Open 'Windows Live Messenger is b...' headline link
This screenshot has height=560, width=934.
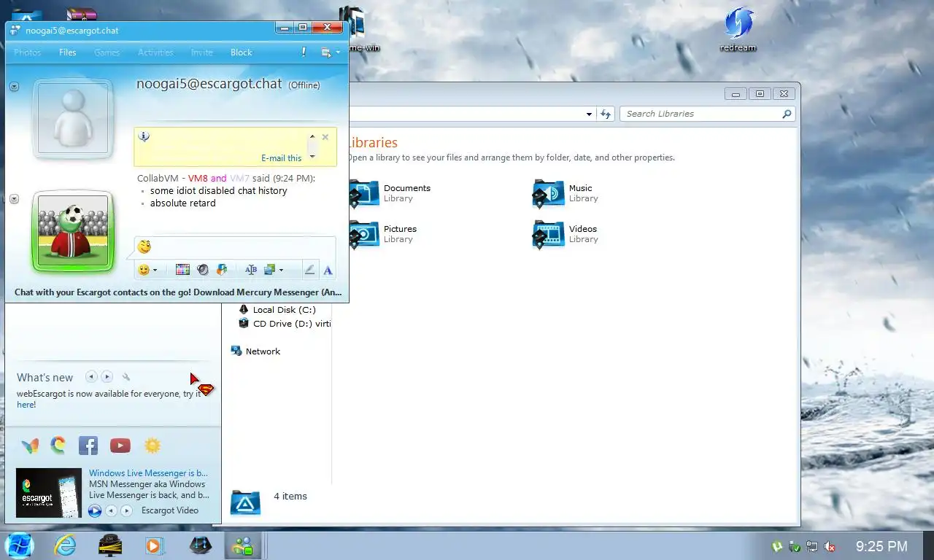148,473
